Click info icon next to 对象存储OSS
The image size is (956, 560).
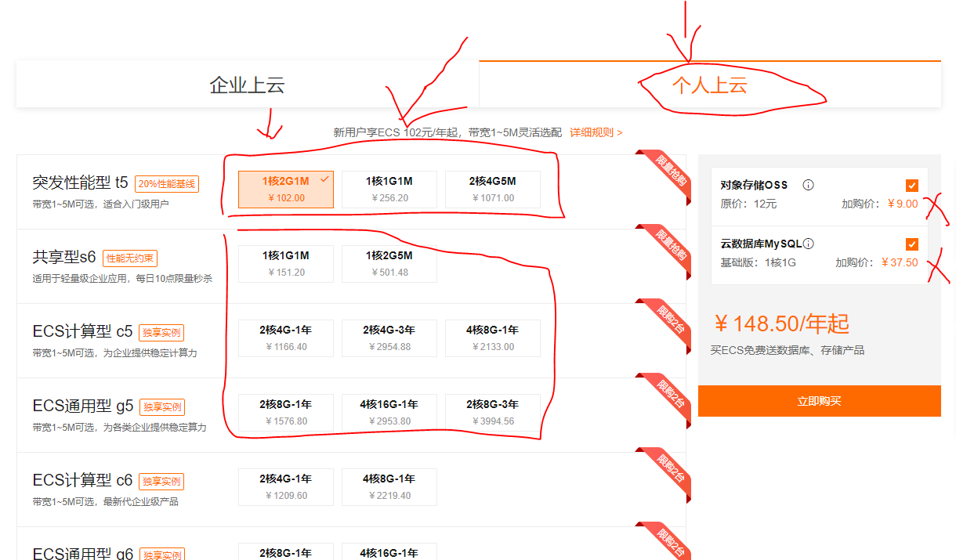[808, 186]
